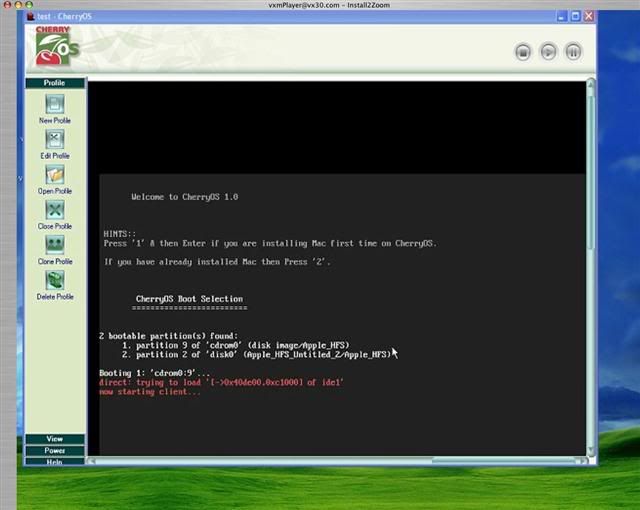Open the View sidebar section
Screen dimensions: 640x510
[x=55, y=439]
